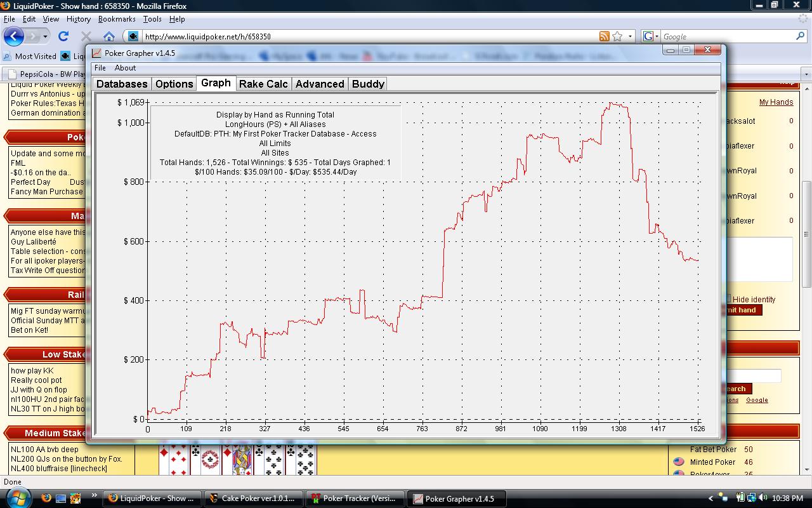The width and height of the screenshot is (812, 508).
Task: Follow the My Hands link
Action: pos(776,102)
